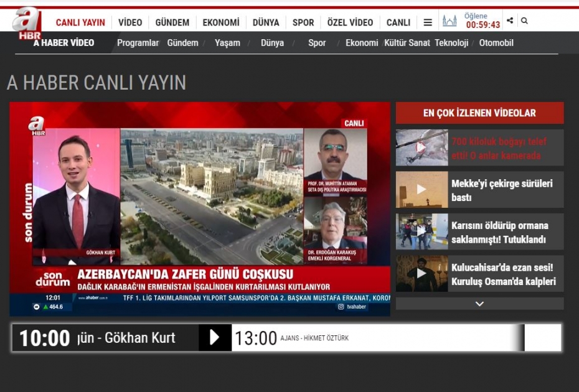
Task: Click the share icon in header
Action: pyautogui.click(x=510, y=21)
